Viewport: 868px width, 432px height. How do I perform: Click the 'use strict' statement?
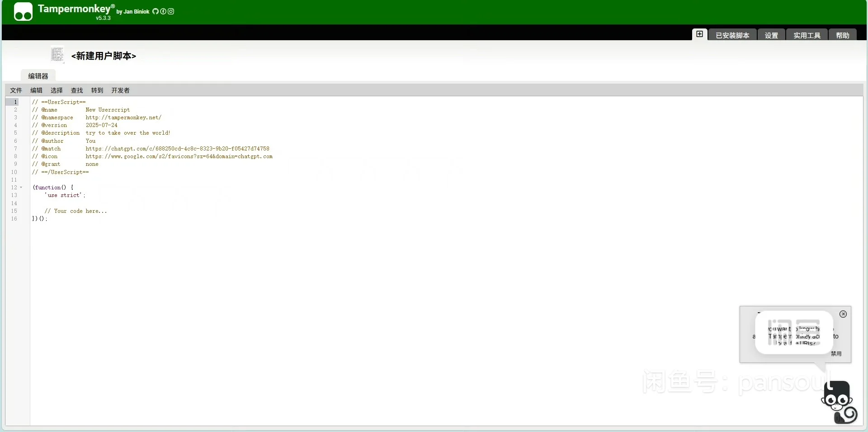(65, 195)
